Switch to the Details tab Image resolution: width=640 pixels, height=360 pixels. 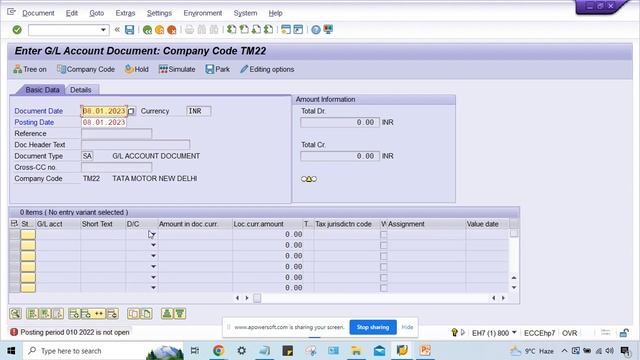pyautogui.click(x=81, y=90)
